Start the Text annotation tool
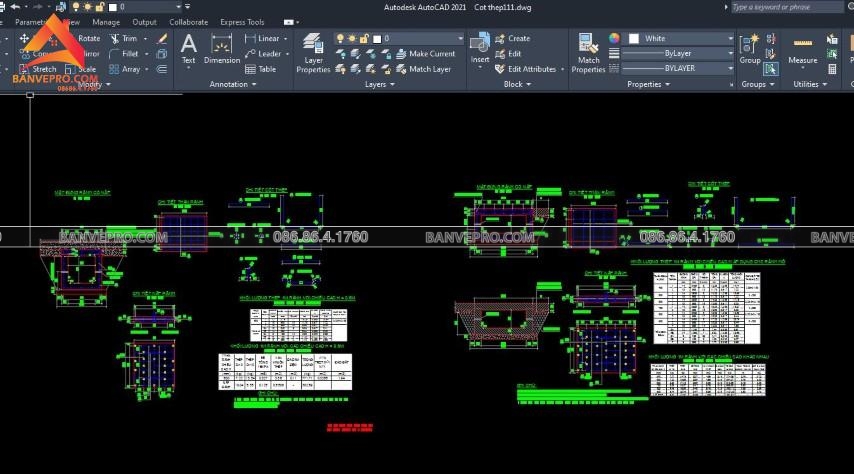 click(x=188, y=49)
